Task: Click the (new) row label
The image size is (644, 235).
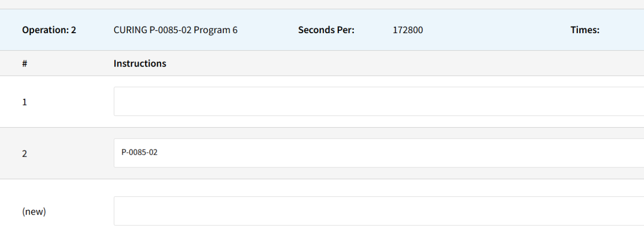Action: (34, 212)
